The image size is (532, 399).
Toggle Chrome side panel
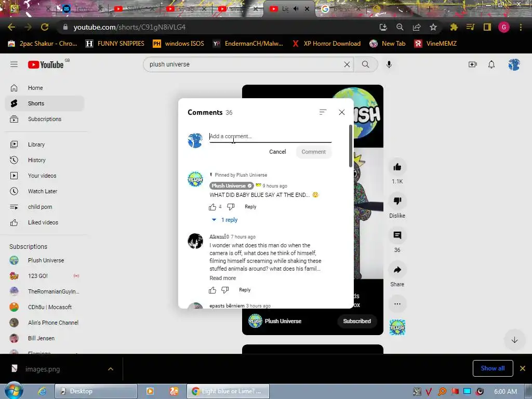(487, 27)
